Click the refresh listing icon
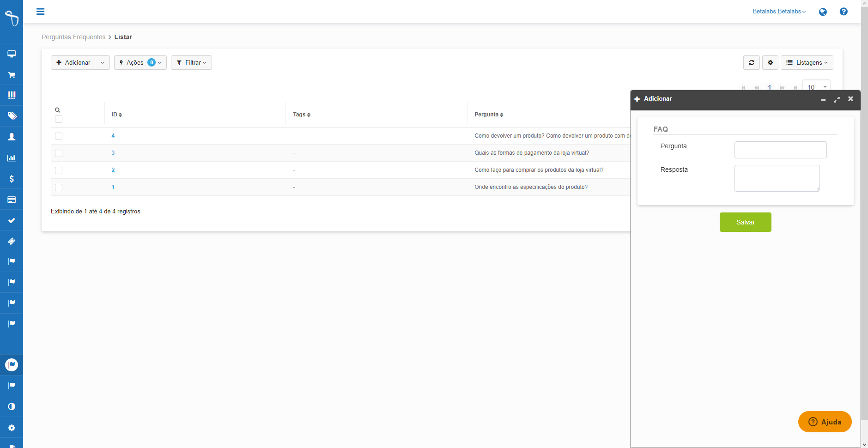The width and height of the screenshot is (868, 448). click(752, 63)
